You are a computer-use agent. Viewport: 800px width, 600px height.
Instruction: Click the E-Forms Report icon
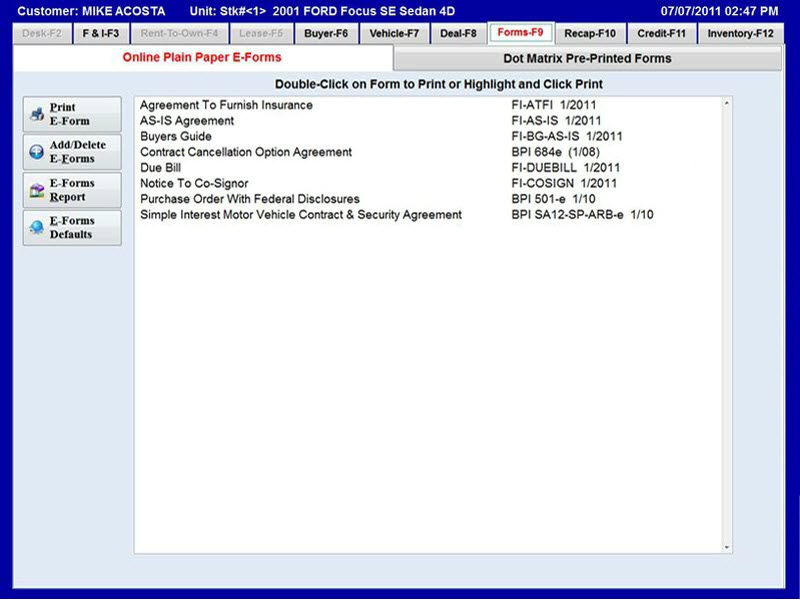click(x=36, y=190)
